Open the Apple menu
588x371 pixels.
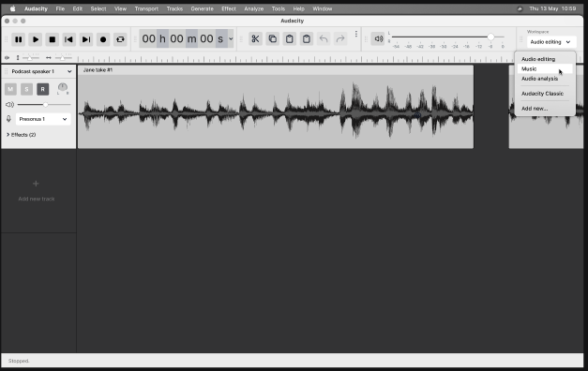(x=12, y=8)
